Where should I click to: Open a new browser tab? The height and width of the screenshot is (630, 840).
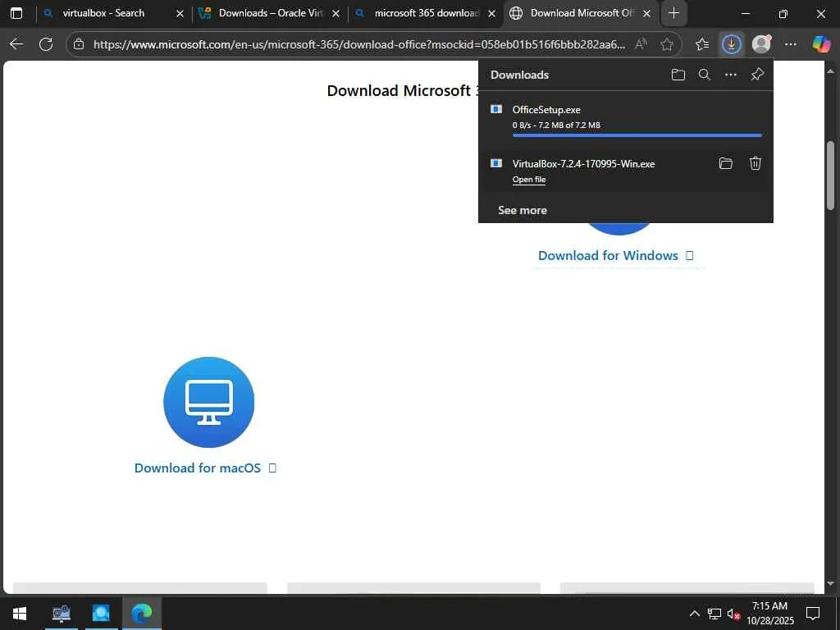tap(674, 13)
